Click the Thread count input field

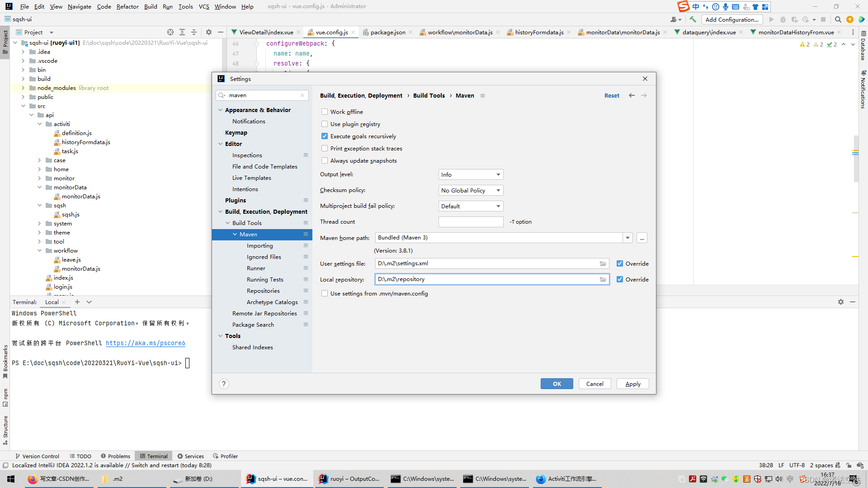pos(471,222)
